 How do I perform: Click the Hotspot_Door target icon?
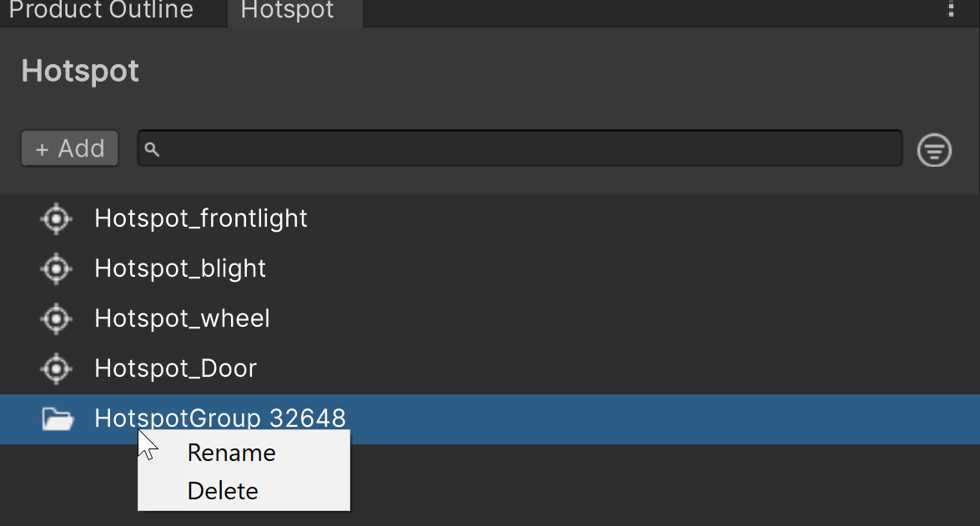pos(56,368)
